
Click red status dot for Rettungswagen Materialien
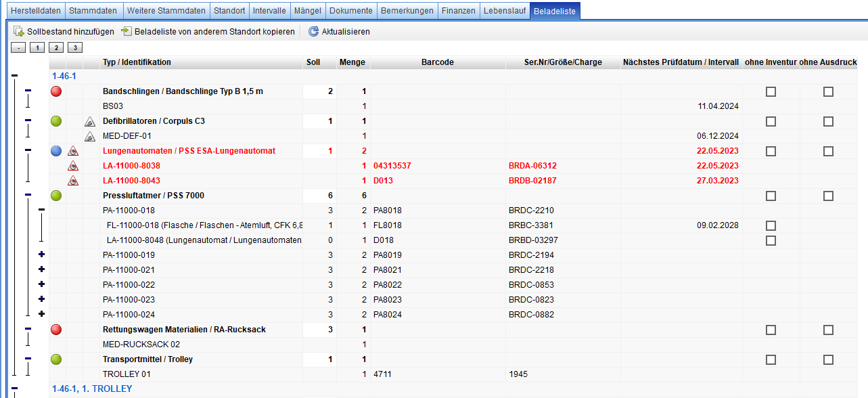(56, 330)
